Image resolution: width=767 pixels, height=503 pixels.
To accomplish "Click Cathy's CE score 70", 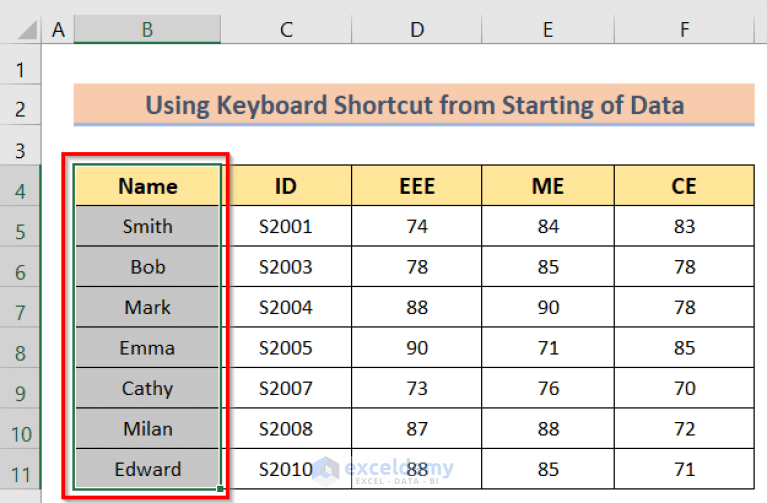I will click(684, 389).
